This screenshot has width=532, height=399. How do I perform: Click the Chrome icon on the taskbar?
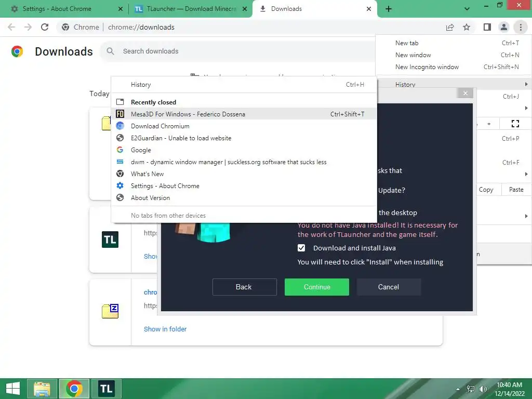(x=74, y=389)
